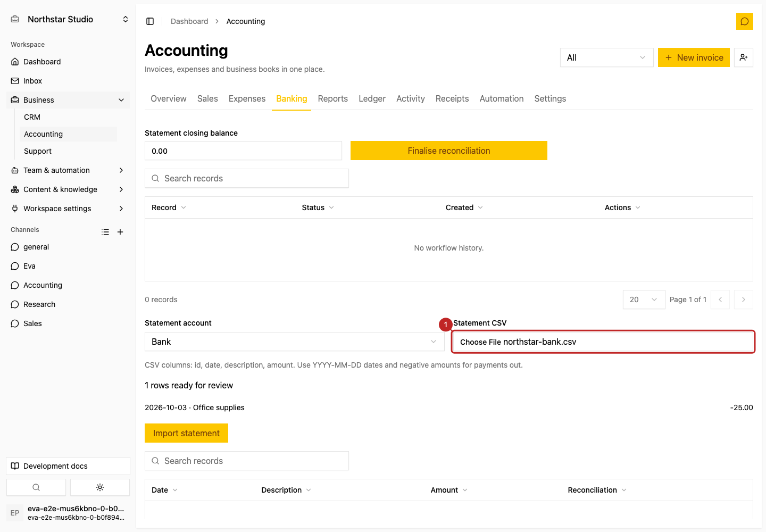Switch to the Automation tab

502,98
